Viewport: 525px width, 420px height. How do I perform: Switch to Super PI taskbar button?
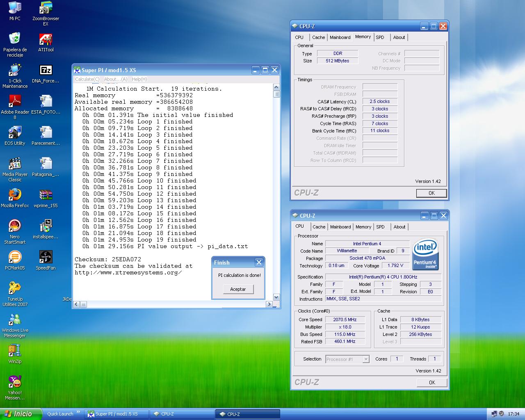coord(116,414)
